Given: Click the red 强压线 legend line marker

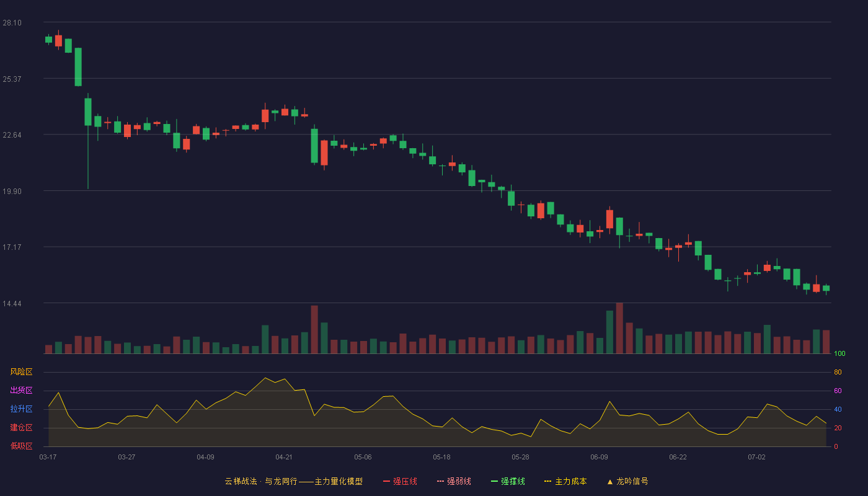Looking at the screenshot, I should tap(387, 482).
